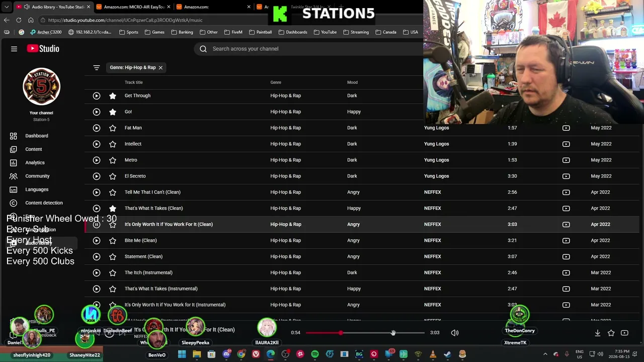Star the track El Secreto
The width and height of the screenshot is (644, 362).
(113, 176)
